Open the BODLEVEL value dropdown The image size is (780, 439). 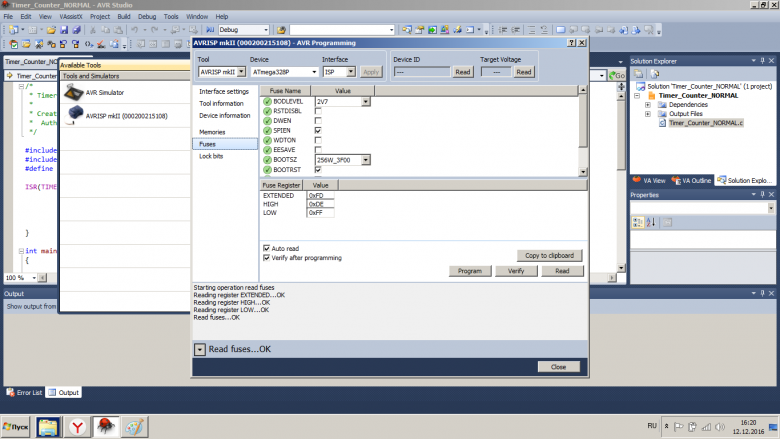tap(366, 101)
